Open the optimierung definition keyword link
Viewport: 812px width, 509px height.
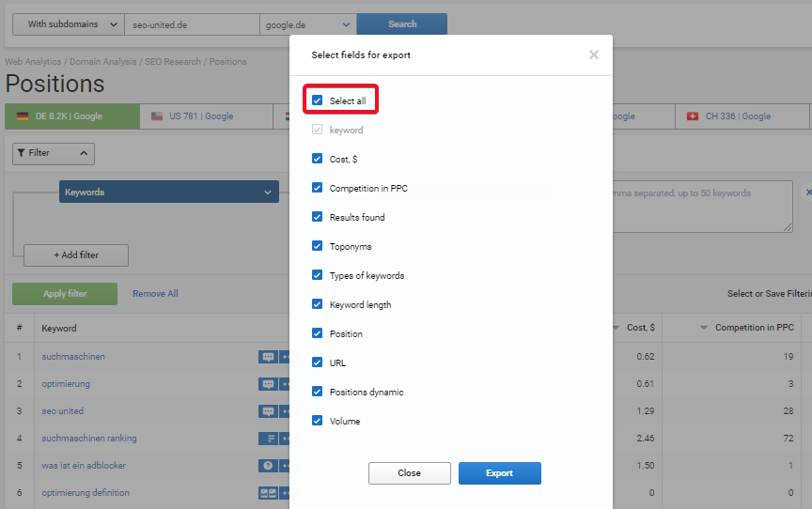[x=86, y=493]
